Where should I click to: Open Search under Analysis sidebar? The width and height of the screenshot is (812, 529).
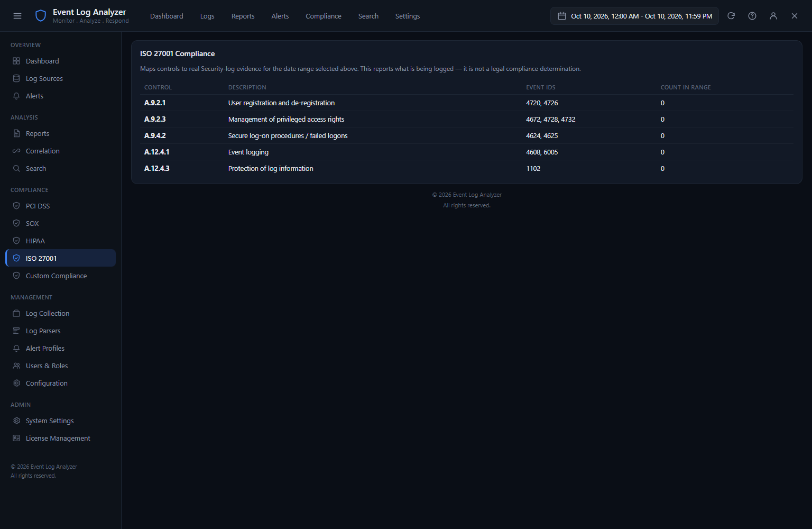[x=60, y=168]
